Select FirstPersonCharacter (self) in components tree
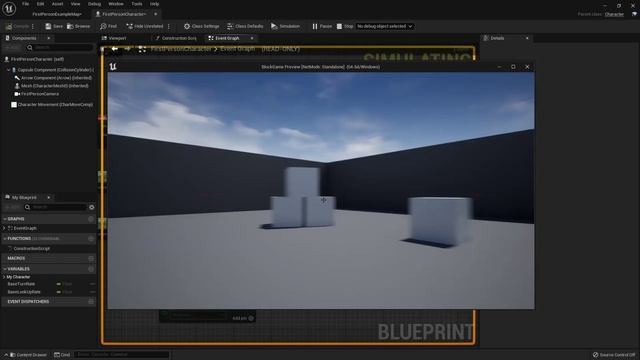The height and width of the screenshot is (360, 640). [x=37, y=59]
